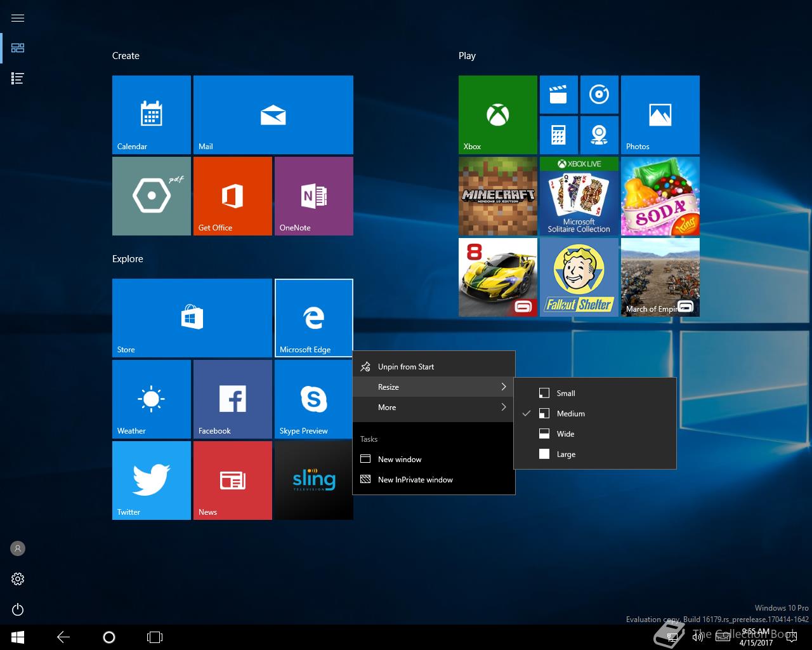Select Small tile size option
The image size is (812, 650).
click(565, 393)
